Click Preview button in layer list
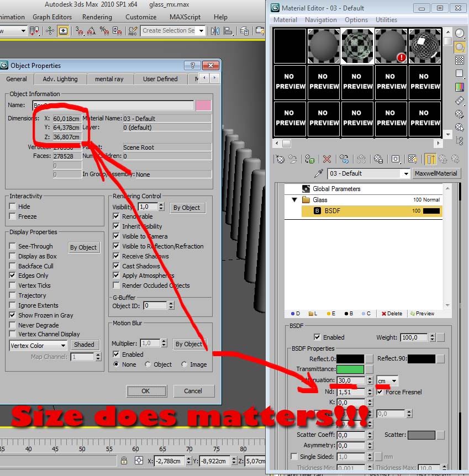469x476 pixels. point(422,313)
